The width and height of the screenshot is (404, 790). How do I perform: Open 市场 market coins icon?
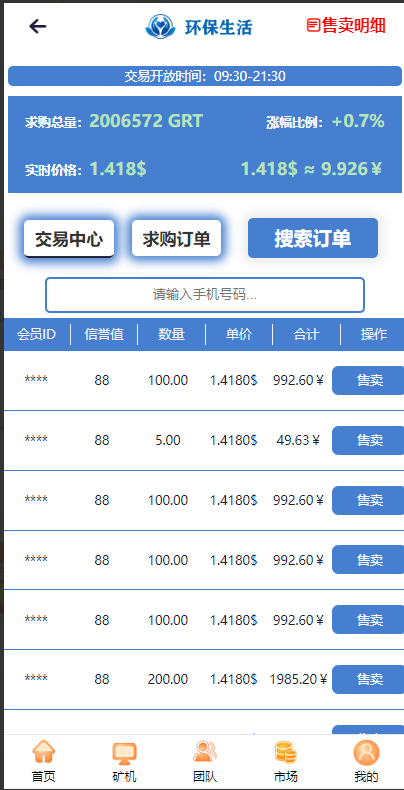coord(286,753)
